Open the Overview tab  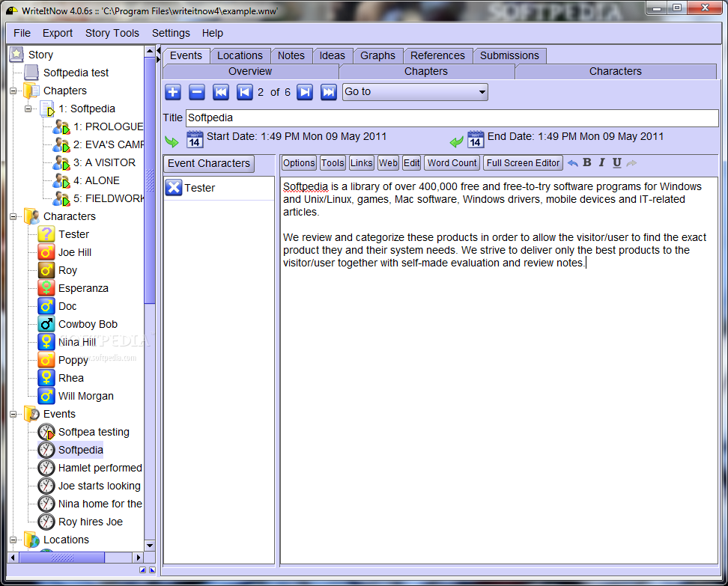(x=250, y=71)
